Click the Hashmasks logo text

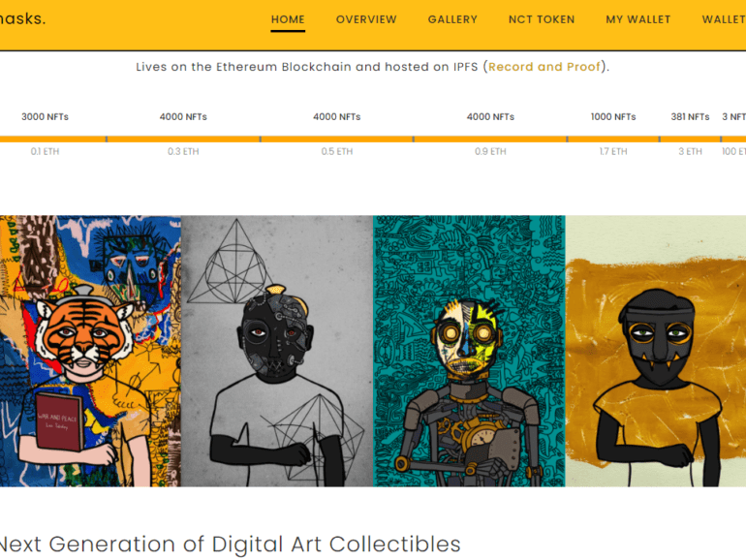click(23, 18)
